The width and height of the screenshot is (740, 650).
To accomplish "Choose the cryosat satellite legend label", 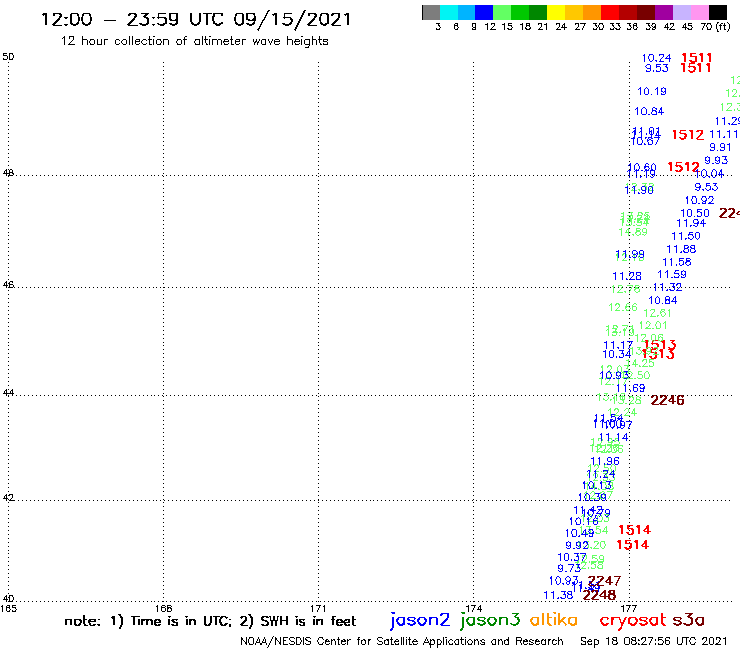I will (632, 621).
